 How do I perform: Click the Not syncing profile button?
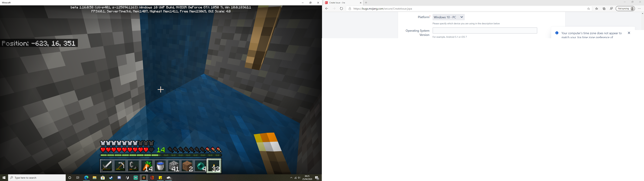[625, 9]
